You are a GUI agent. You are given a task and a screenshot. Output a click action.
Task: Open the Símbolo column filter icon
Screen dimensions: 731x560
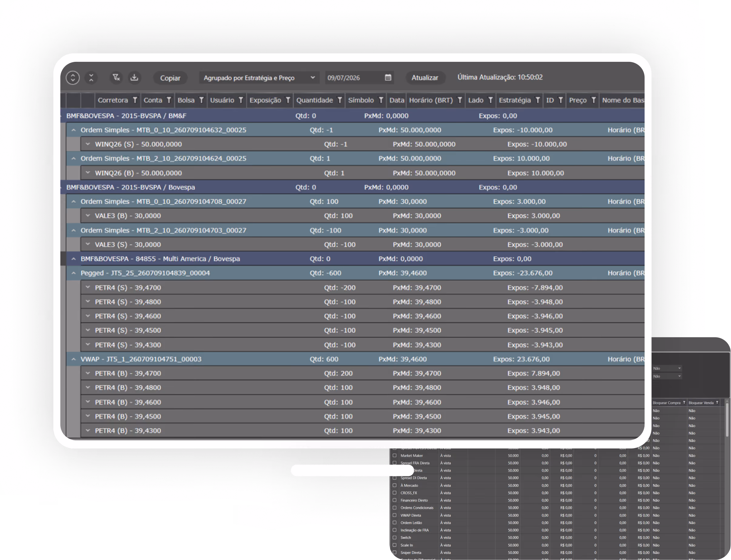(381, 100)
